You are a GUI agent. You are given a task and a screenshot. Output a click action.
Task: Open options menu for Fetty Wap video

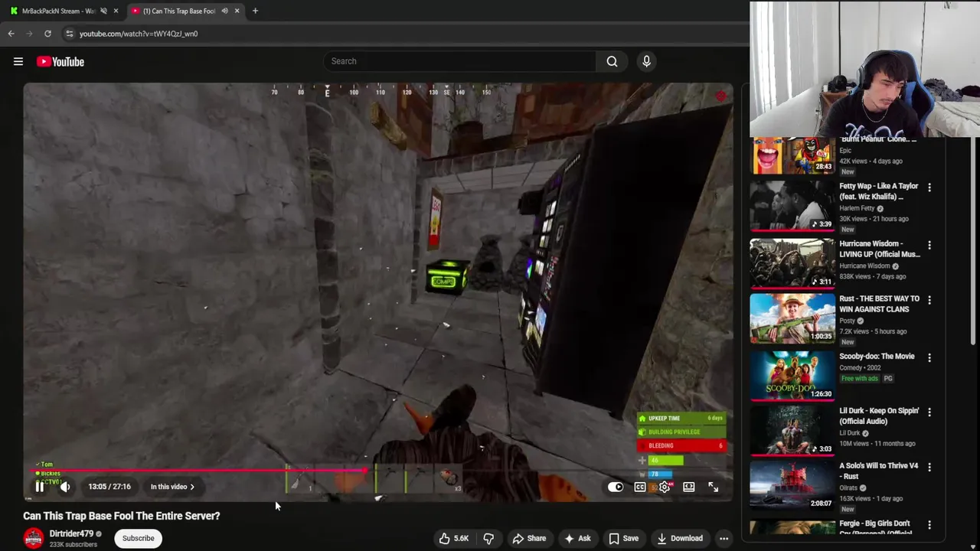coord(929,187)
